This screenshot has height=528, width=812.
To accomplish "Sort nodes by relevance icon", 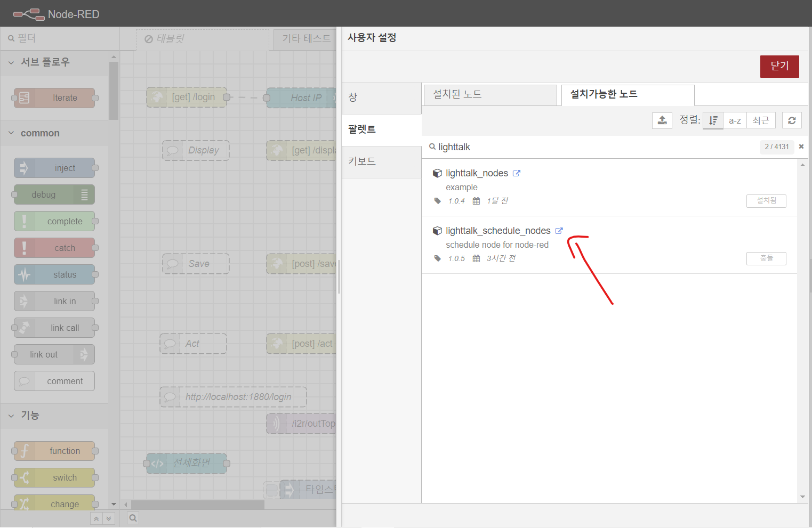I will pyautogui.click(x=713, y=120).
